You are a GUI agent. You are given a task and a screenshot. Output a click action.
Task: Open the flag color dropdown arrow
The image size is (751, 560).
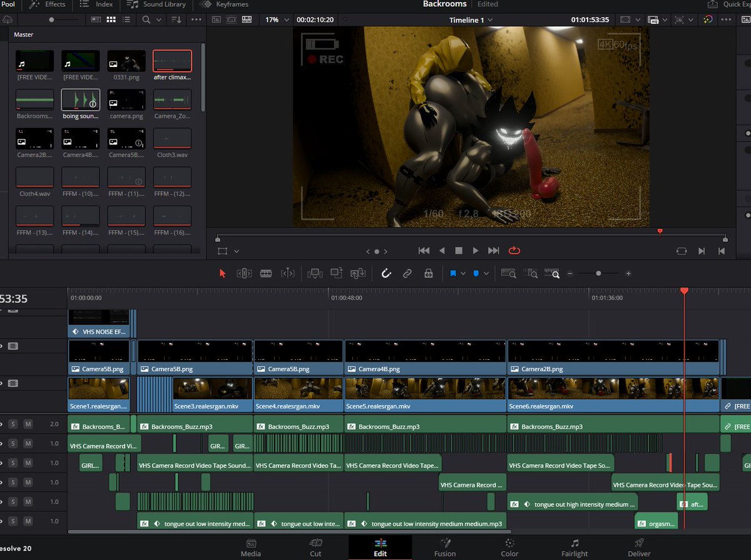point(464,273)
